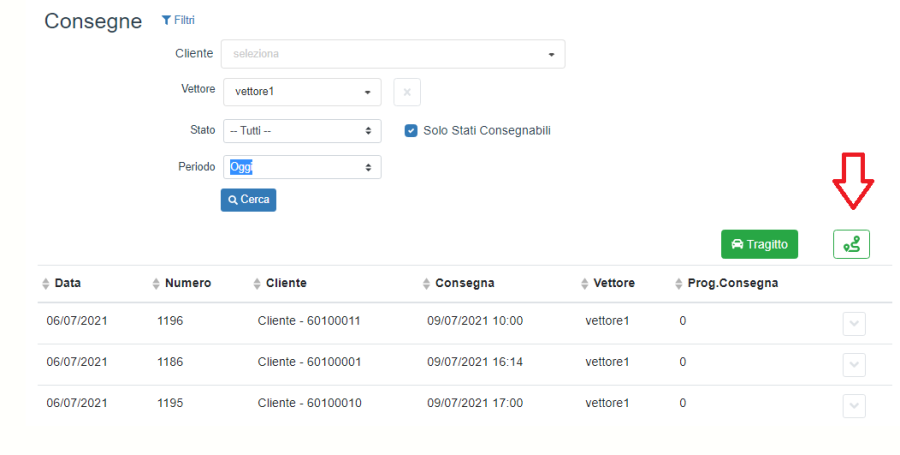
Task: Open the Stato dropdown set to Tutti
Action: pyautogui.click(x=301, y=131)
